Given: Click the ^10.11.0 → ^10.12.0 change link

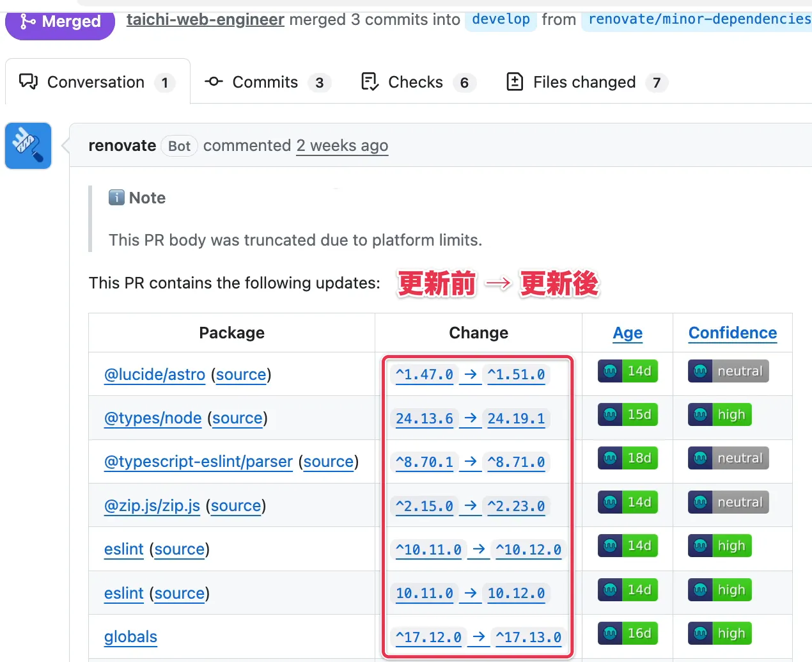Looking at the screenshot, I should (x=478, y=549).
